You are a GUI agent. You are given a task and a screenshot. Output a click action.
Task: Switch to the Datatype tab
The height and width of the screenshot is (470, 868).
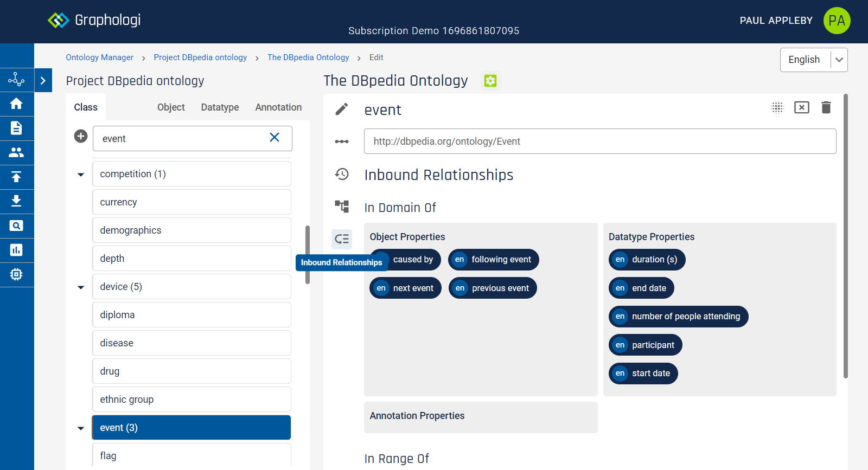220,107
